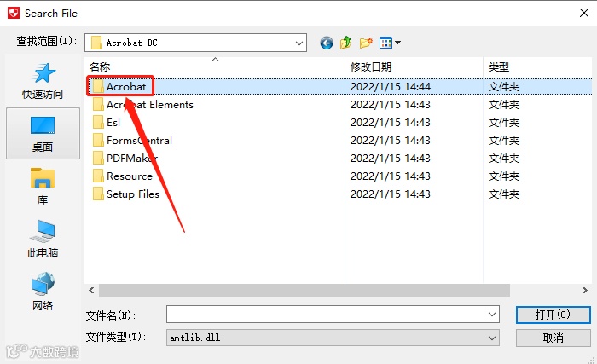This screenshot has height=364, width=597.
Task: Click the Esl folder icon
Action: click(x=98, y=122)
